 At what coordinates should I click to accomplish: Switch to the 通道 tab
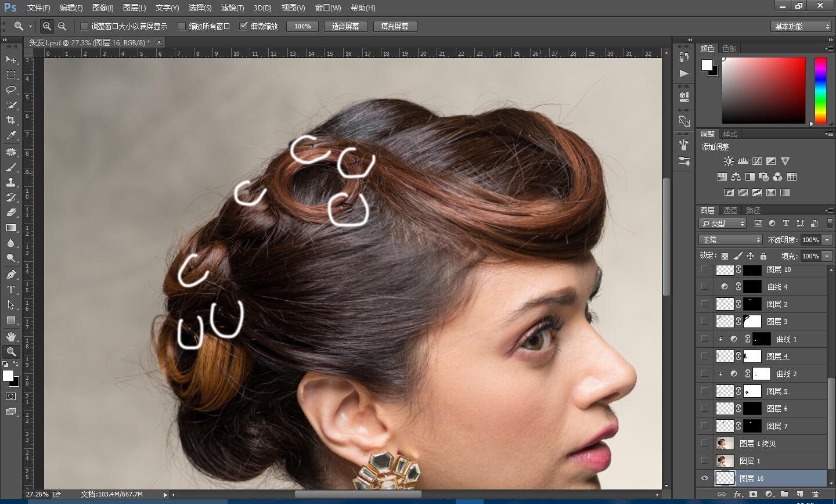[730, 210]
